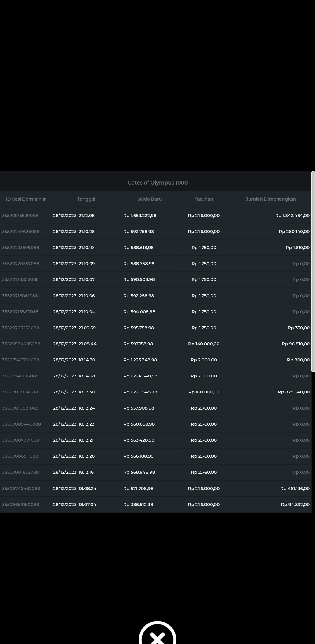Click the Jumlah Dimenangkan column header
The image size is (315, 644).
click(271, 199)
